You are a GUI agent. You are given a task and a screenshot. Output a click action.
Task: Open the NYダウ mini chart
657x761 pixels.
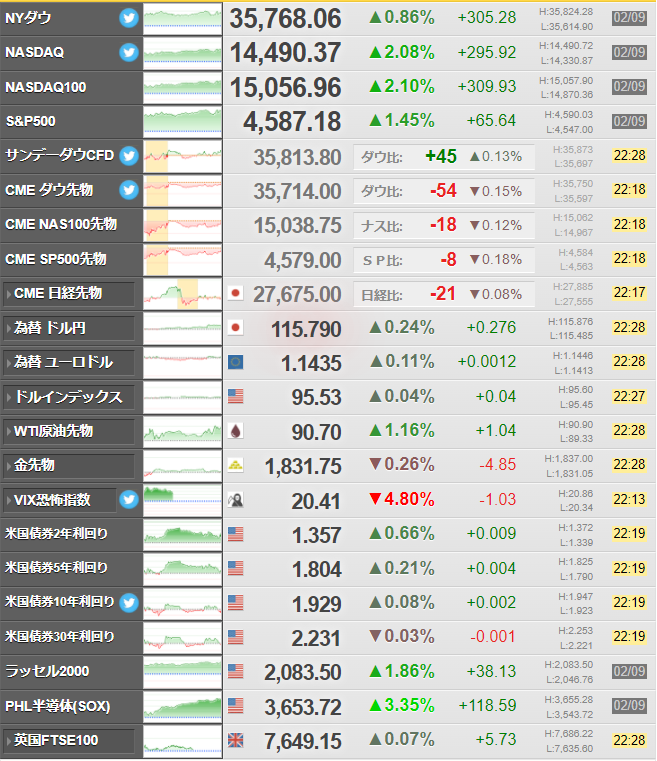click(x=182, y=18)
